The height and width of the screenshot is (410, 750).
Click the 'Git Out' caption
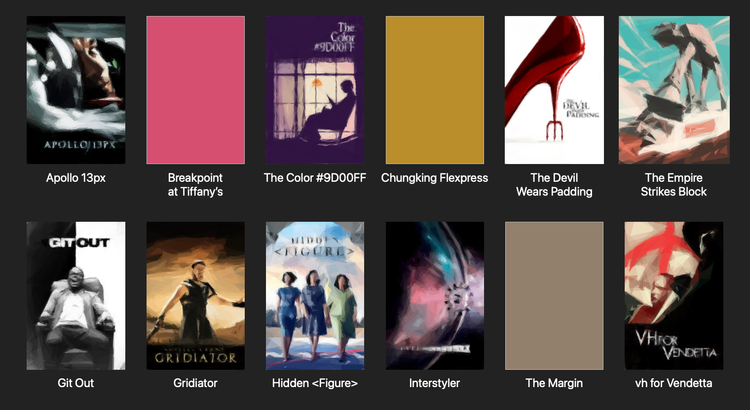[x=76, y=383]
